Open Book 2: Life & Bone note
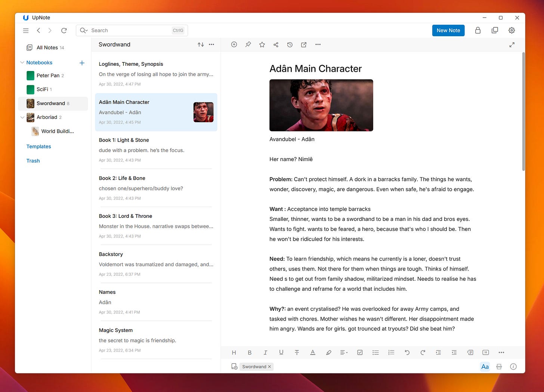544x392 pixels. [156, 188]
